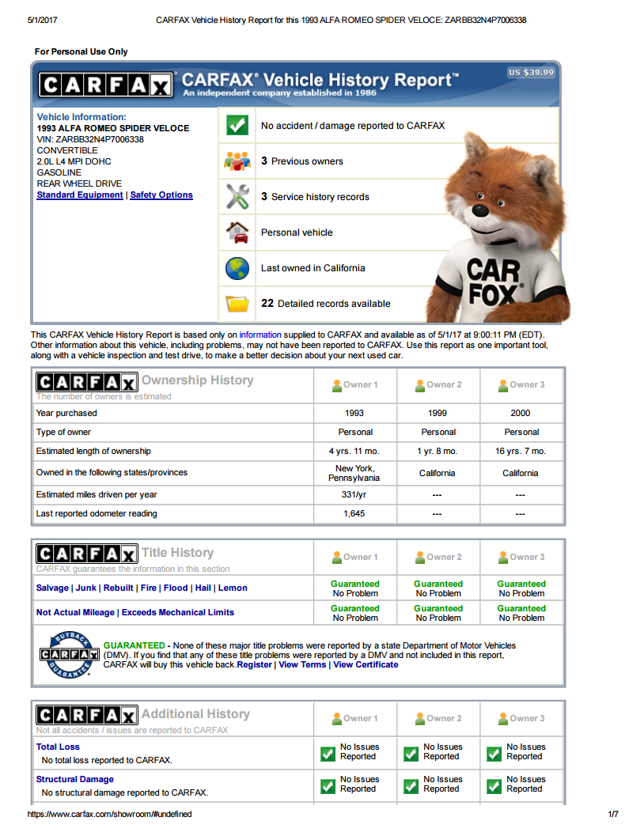Click 'New York, Pennsylvania' states cell
Image resolution: width=644 pixels, height=832 pixels.
pos(354,473)
